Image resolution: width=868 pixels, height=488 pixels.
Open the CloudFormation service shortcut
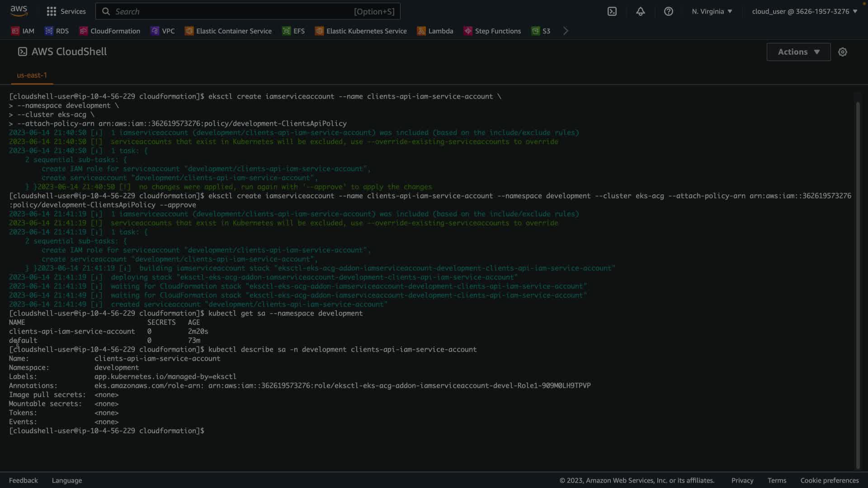coord(110,31)
